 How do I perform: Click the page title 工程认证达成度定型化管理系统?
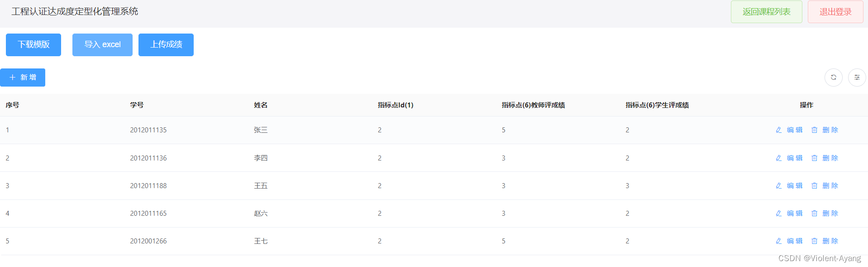tap(75, 11)
